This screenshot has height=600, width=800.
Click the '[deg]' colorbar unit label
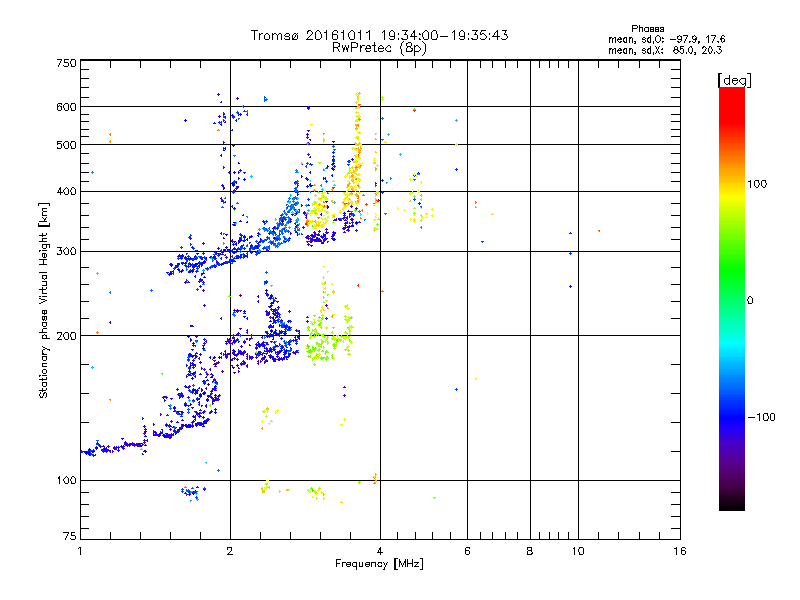[734, 81]
